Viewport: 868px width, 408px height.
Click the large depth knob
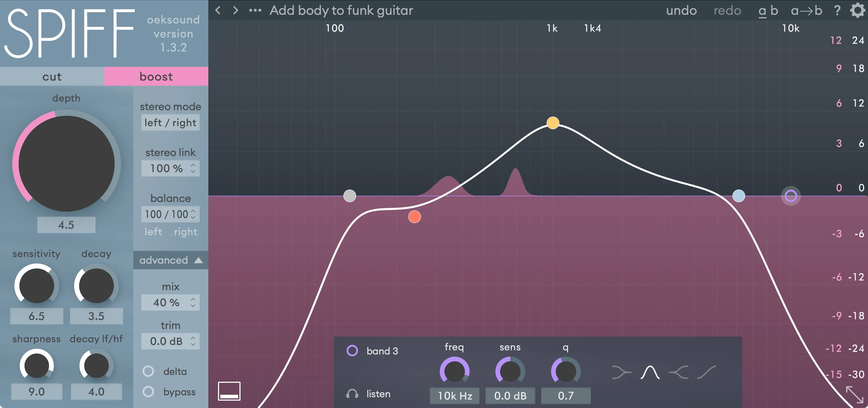click(66, 164)
